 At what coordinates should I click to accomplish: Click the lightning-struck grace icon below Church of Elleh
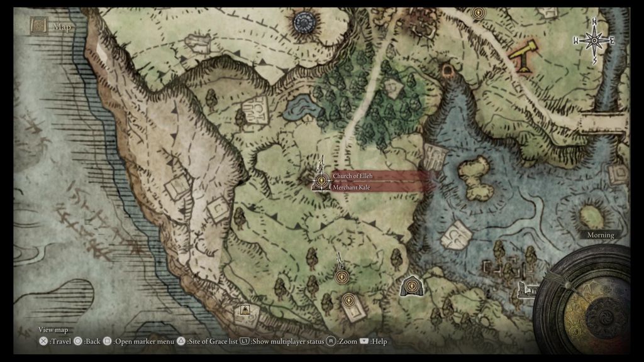coord(341,277)
